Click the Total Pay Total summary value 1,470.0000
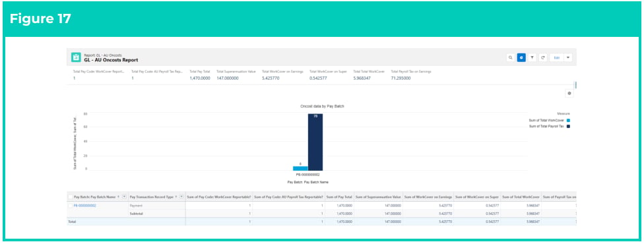The image size is (644, 244). point(200,78)
